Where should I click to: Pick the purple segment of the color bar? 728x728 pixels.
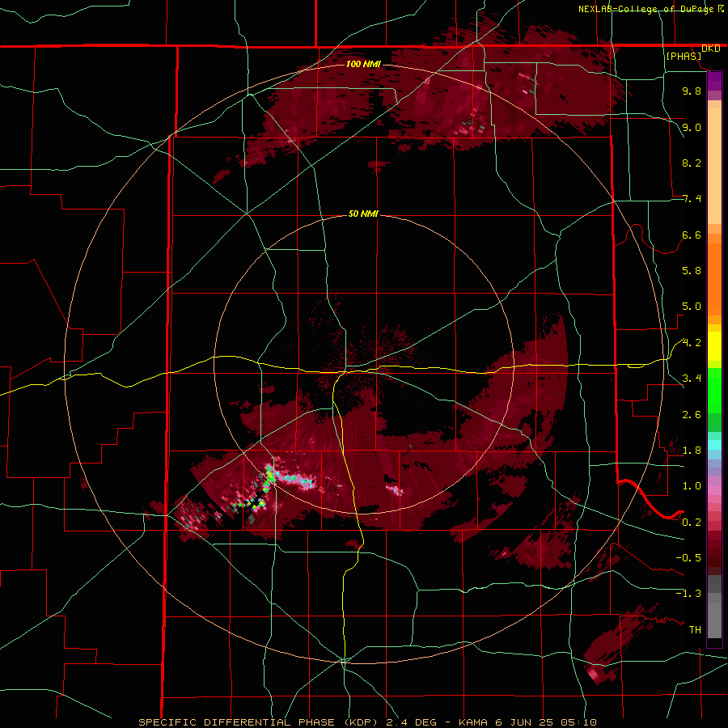[714, 81]
